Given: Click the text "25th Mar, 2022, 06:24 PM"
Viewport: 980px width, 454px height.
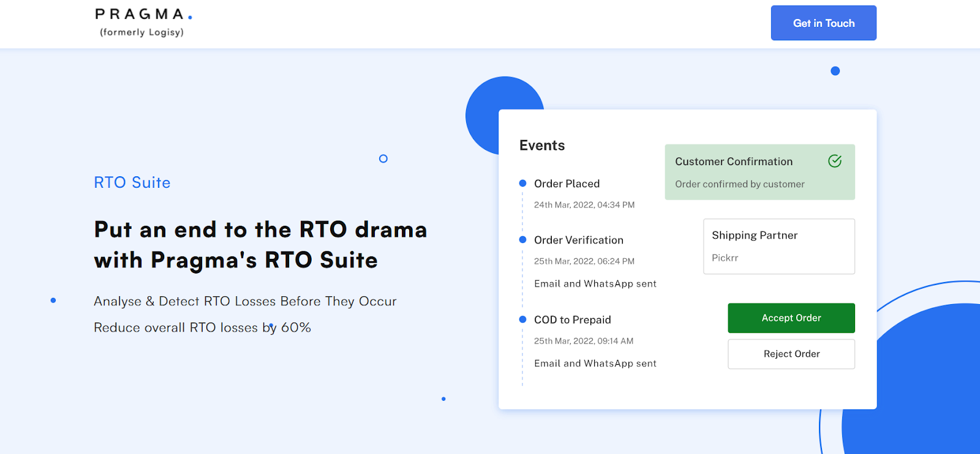Looking at the screenshot, I should (x=584, y=261).
